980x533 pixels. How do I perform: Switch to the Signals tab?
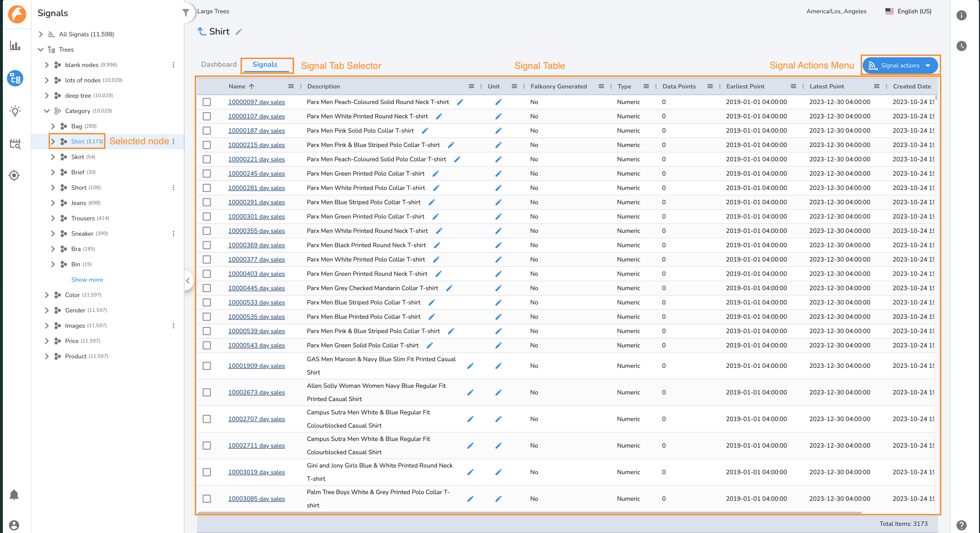(265, 65)
